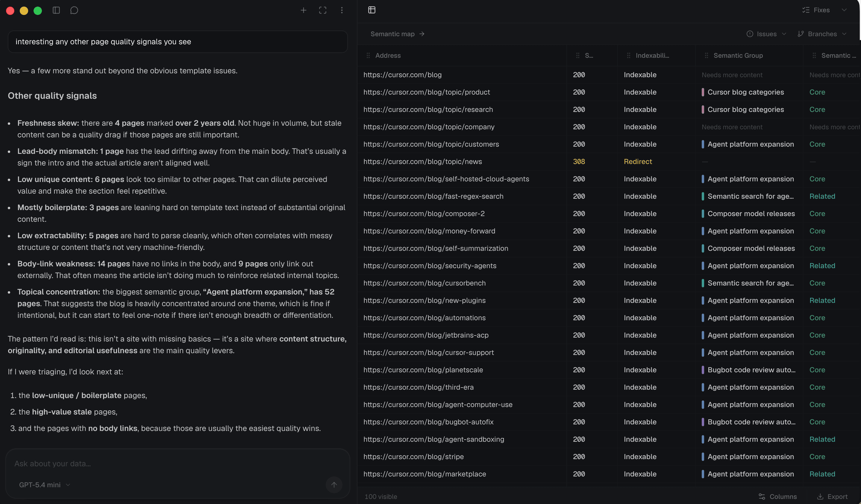Image resolution: width=861 pixels, height=504 pixels.
Task: Select the Semantic Group column header
Action: (738, 55)
